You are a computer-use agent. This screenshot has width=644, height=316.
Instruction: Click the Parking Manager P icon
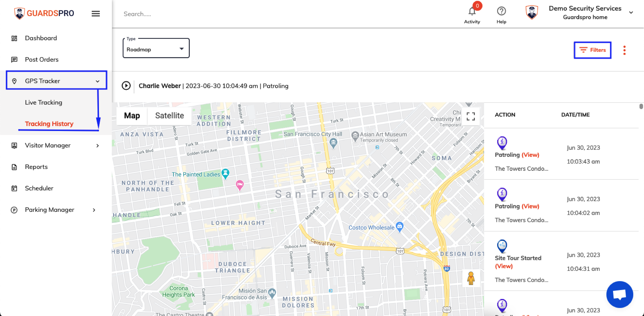[x=14, y=210]
